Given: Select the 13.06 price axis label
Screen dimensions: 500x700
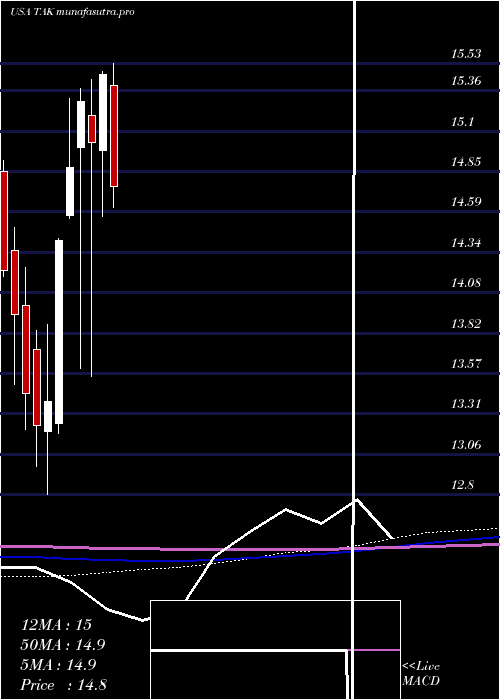Looking at the screenshot, I should pyautogui.click(x=466, y=445).
